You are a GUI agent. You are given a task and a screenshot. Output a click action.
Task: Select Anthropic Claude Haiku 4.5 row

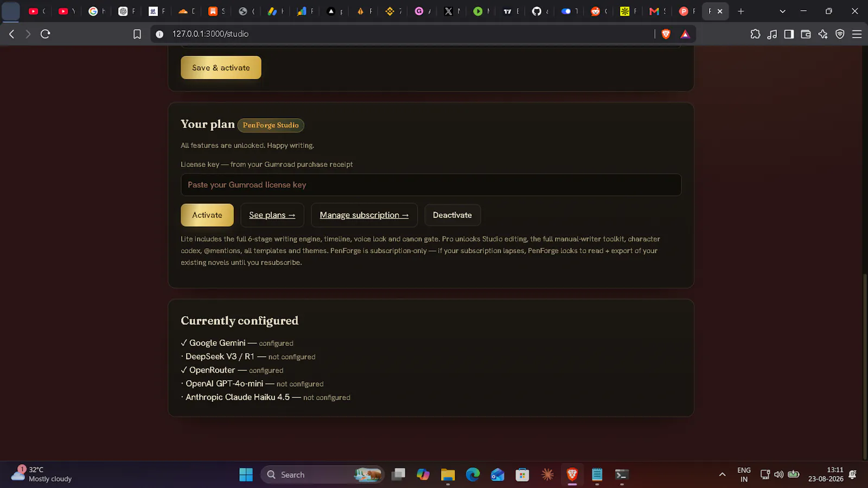pos(266,397)
